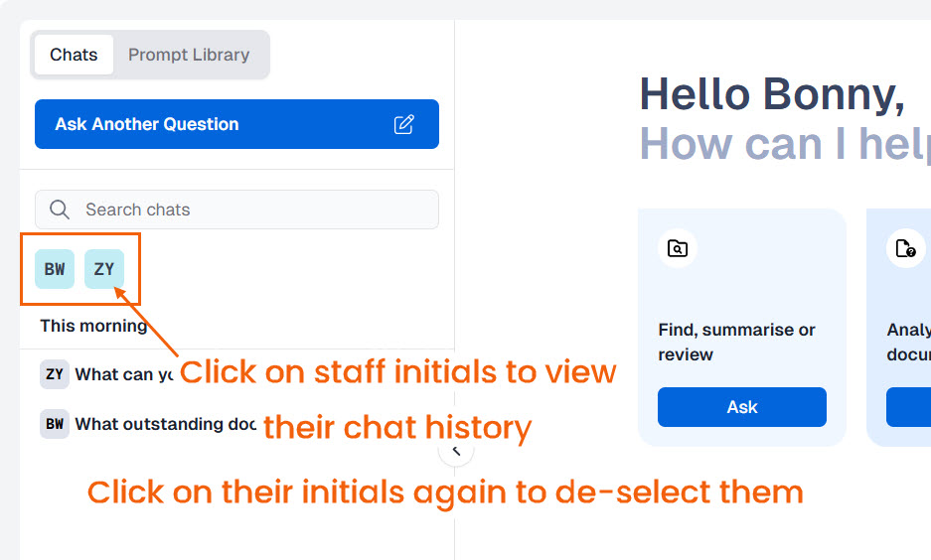Collapse the sidebar with the chevron handle
This screenshot has height=560, width=931.
coord(456,452)
